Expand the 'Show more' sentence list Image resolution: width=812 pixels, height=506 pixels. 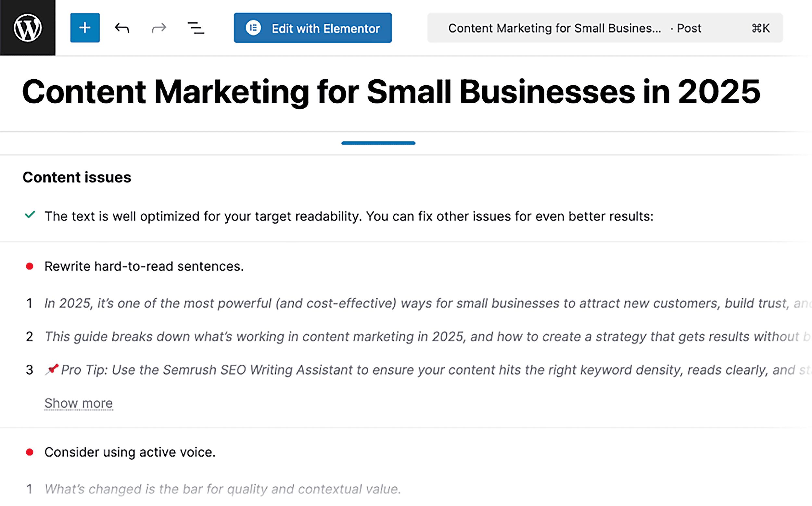pyautogui.click(x=78, y=403)
